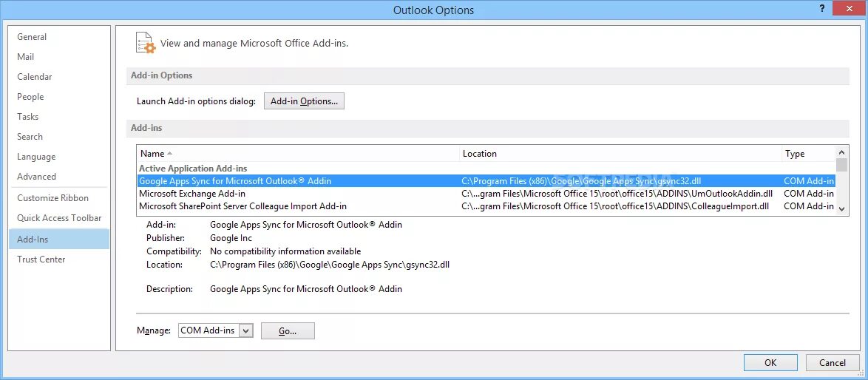Viewport: 868px width, 380px height.
Task: Click the Add-in Options button
Action: pyautogui.click(x=304, y=101)
